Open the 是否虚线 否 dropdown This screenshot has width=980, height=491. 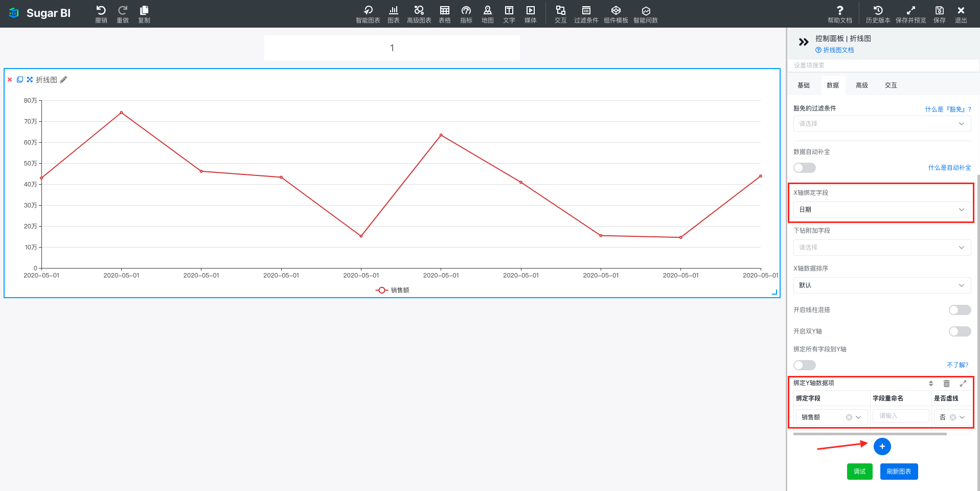coord(952,417)
